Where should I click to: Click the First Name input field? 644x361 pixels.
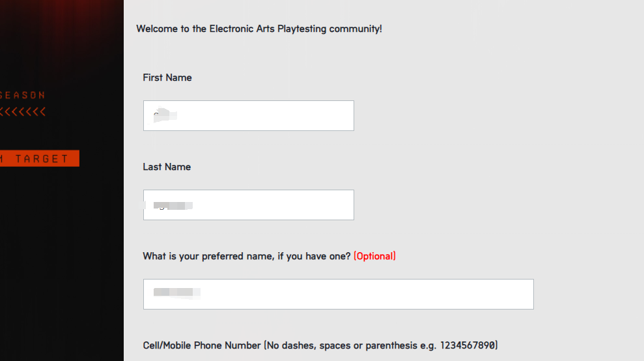249,115
